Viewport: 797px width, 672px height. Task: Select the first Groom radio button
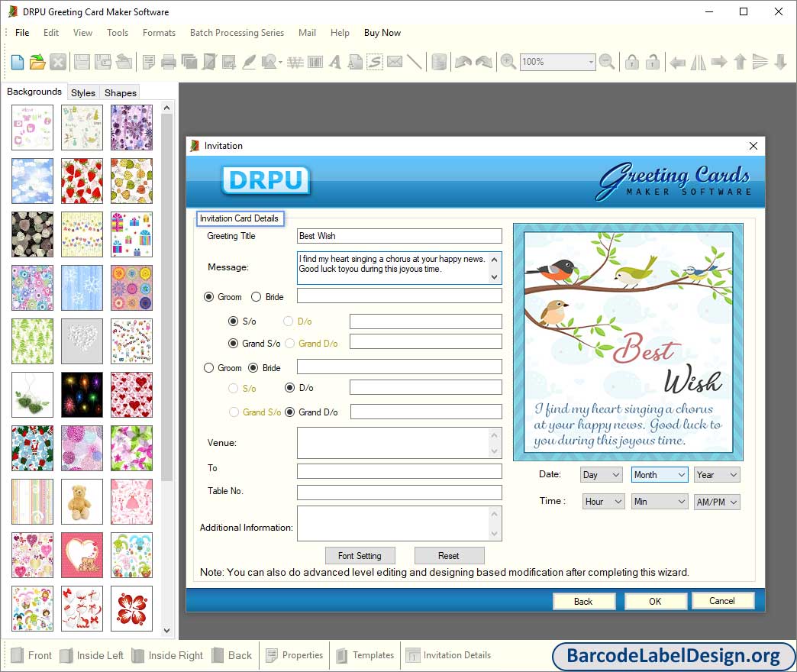(209, 297)
